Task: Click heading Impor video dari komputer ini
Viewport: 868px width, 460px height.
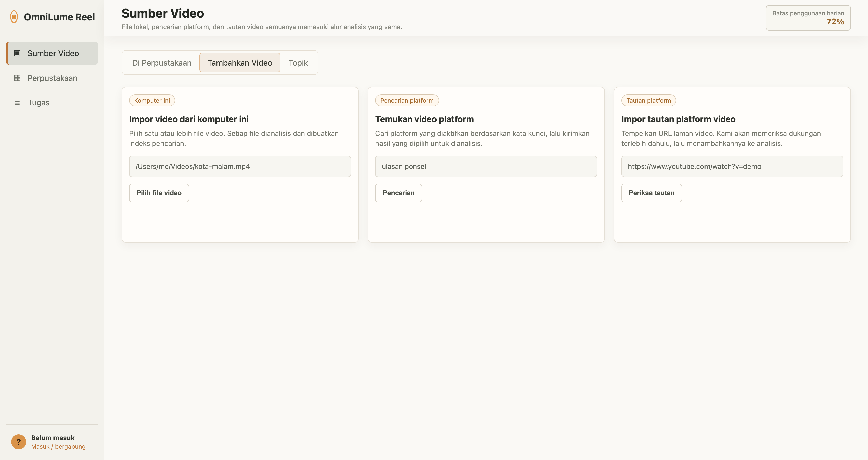Action: coord(189,119)
